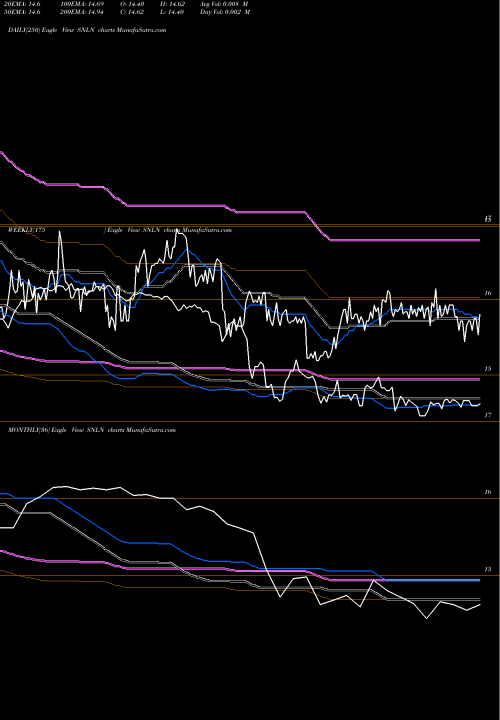500x720 pixels.
Task: Click the Avg Vol 0.008 M figure
Action: (225, 4)
